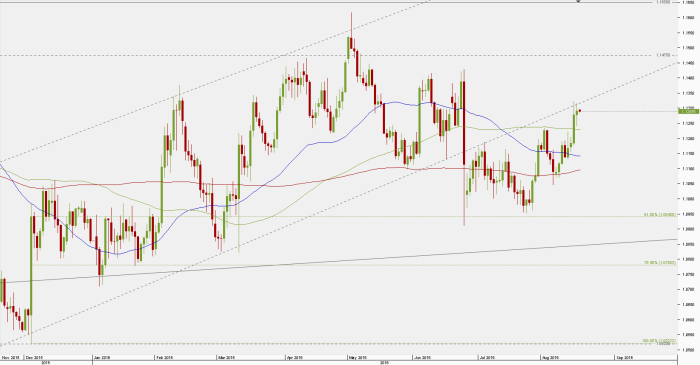700x365 pixels.
Task: Click the Feb 2016 label on the time axis
Action: [x=164, y=357]
